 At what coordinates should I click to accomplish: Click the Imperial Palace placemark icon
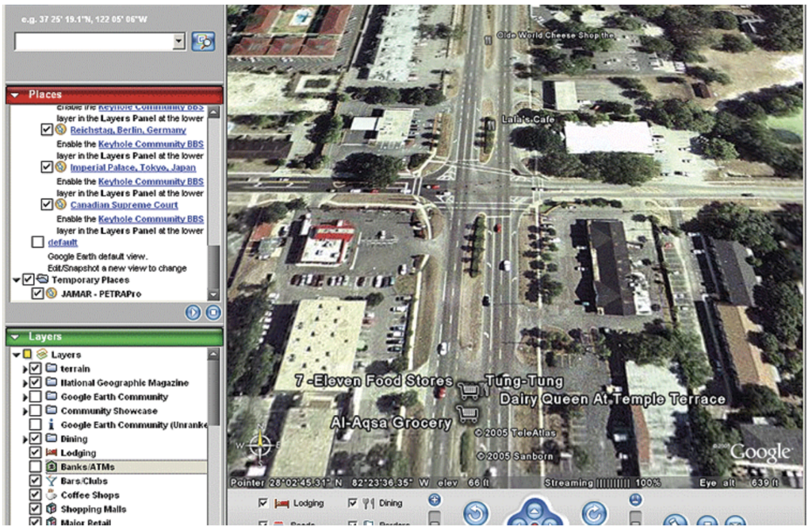(x=60, y=167)
